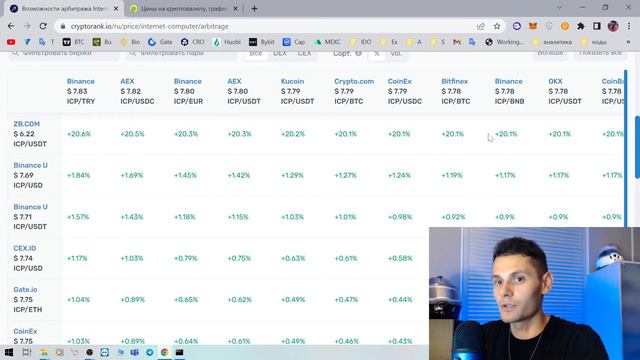Click the address bar URL
Image resolution: width=640 pixels, height=360 pixels.
pyautogui.click(x=149, y=26)
